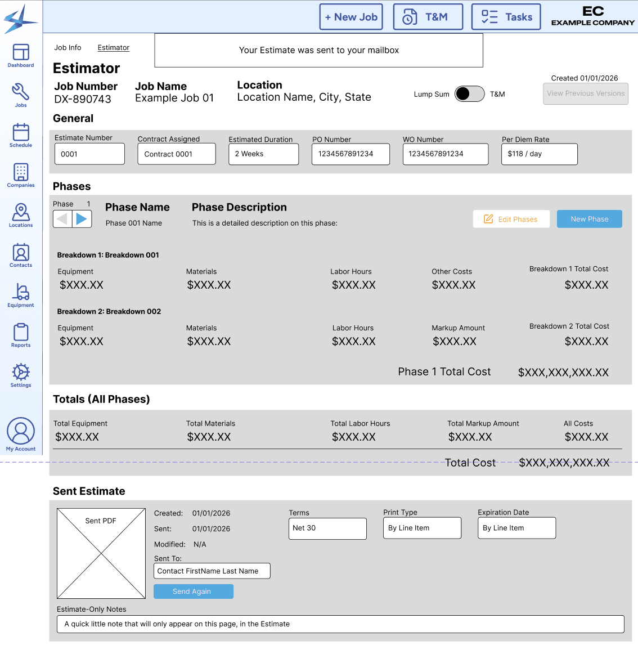Click 'Breakdown 2: Breakdown 002' heading
The width and height of the screenshot is (638, 672).
click(x=109, y=312)
